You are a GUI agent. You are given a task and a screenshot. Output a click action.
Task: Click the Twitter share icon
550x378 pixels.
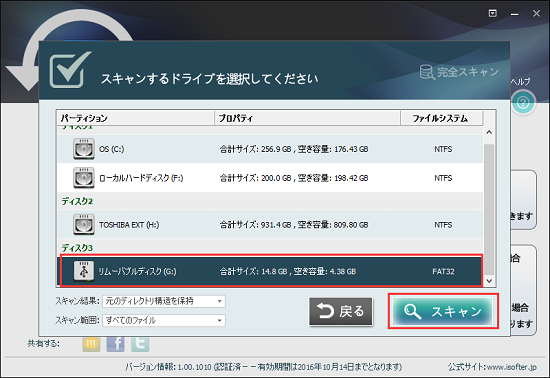[140, 343]
